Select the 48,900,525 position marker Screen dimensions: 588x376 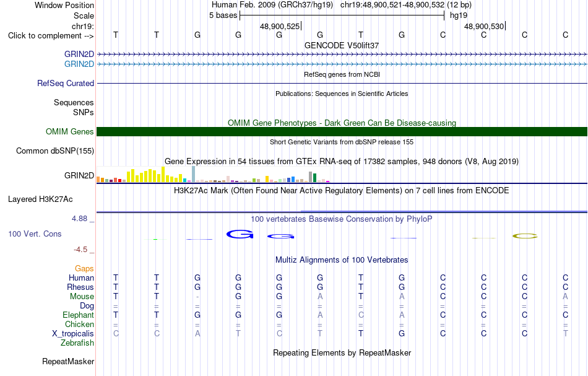click(280, 26)
